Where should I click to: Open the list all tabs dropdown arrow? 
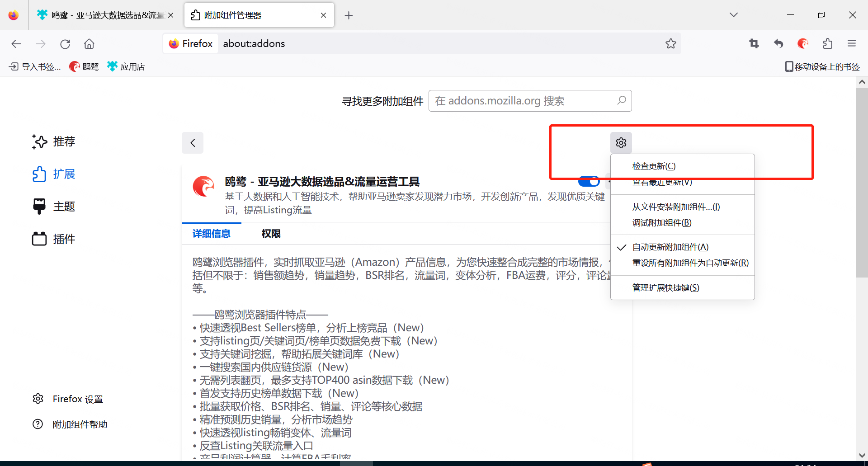click(x=734, y=15)
